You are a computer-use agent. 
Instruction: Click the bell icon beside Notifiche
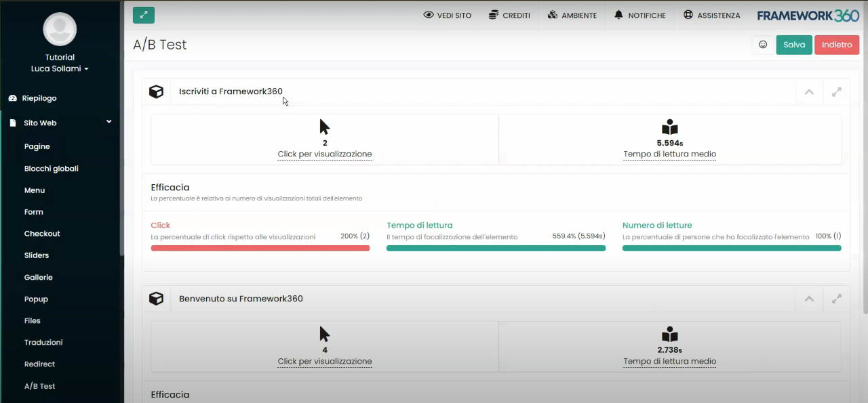pyautogui.click(x=618, y=15)
